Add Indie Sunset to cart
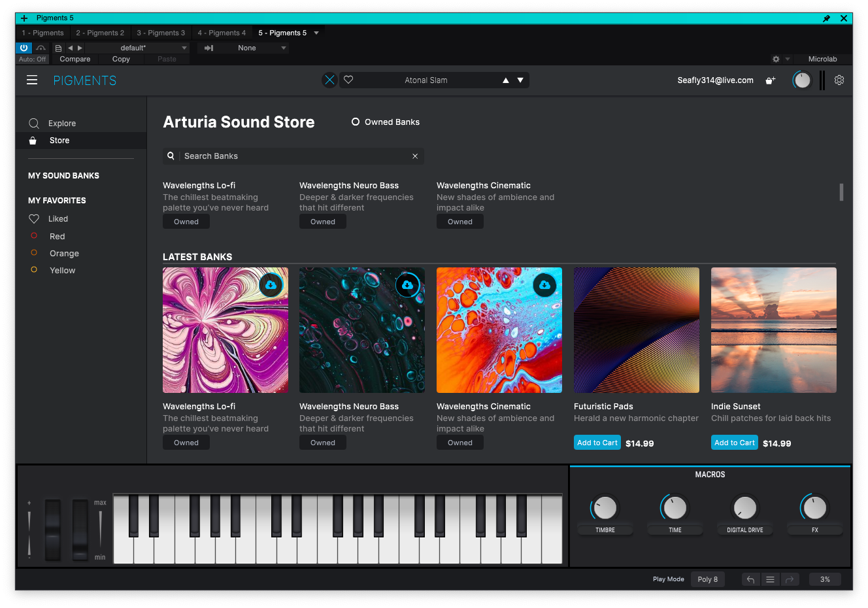 click(735, 443)
